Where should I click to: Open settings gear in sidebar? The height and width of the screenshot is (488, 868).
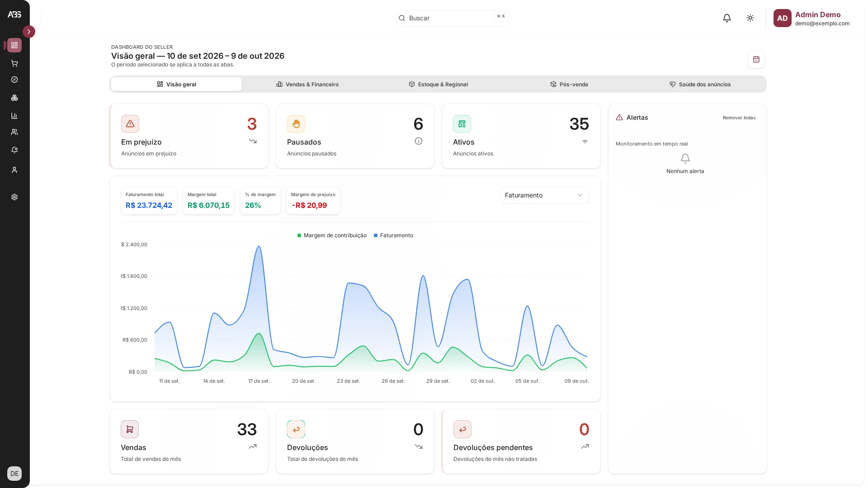coord(14,197)
